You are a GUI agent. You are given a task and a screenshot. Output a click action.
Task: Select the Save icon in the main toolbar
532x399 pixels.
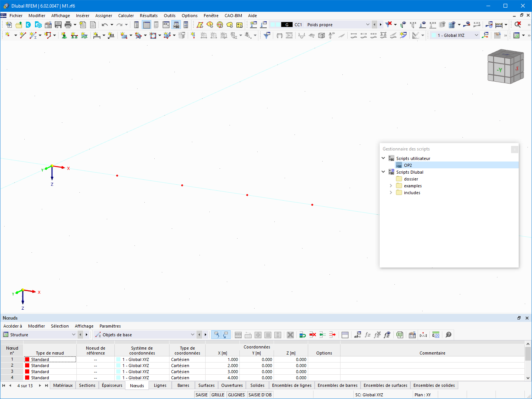[x=58, y=24]
